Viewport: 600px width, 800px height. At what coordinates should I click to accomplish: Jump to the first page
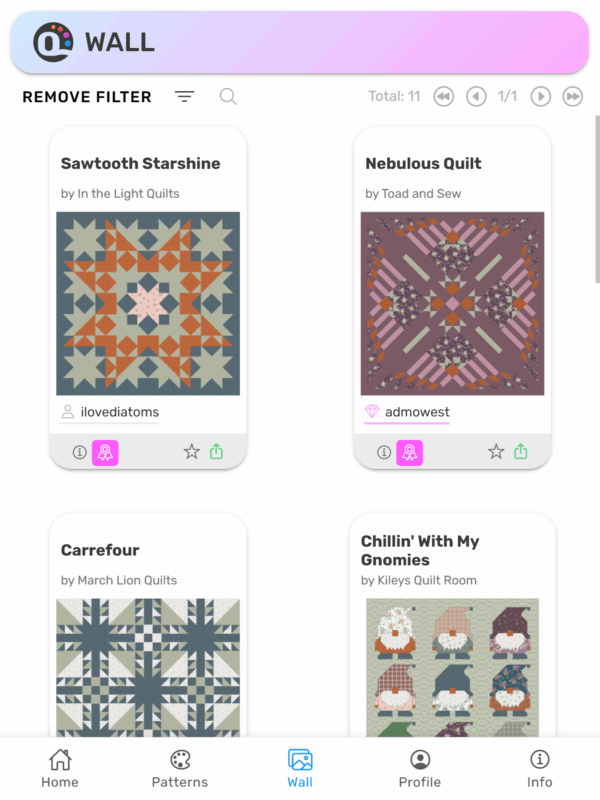pos(443,96)
